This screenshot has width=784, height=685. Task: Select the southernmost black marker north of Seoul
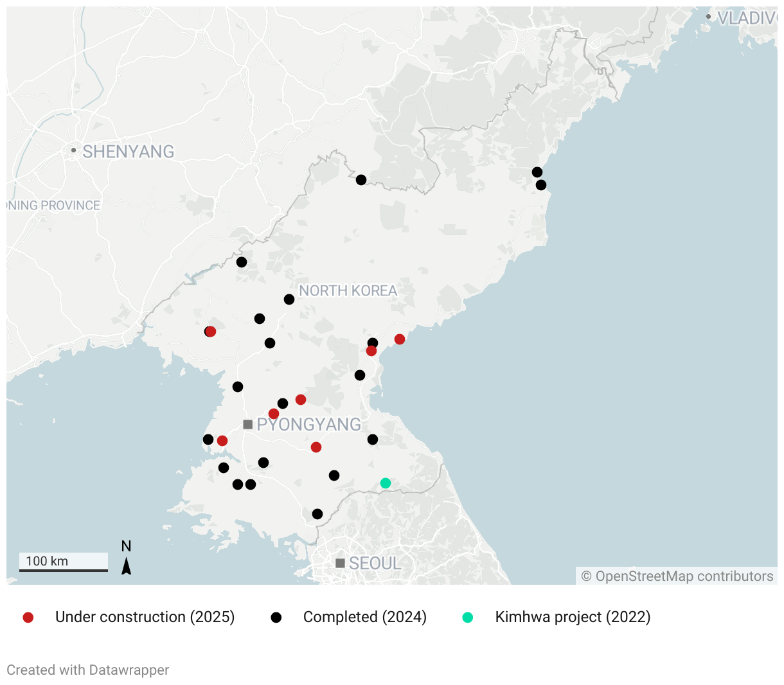coord(317,514)
